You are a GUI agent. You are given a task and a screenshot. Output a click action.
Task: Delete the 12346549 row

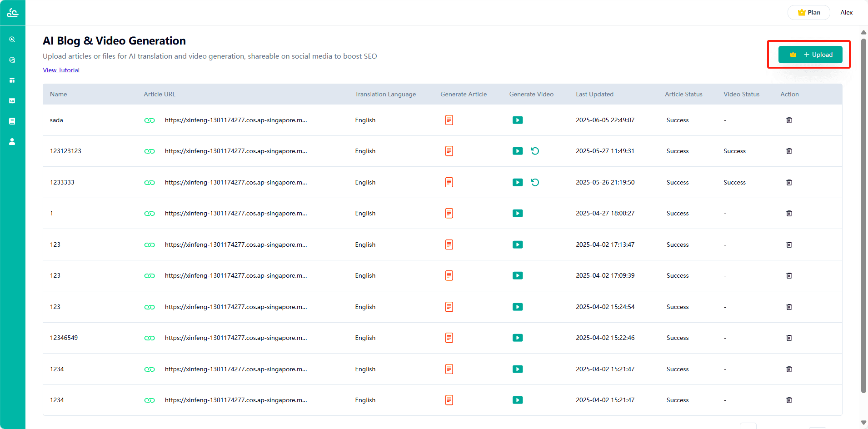(x=789, y=338)
